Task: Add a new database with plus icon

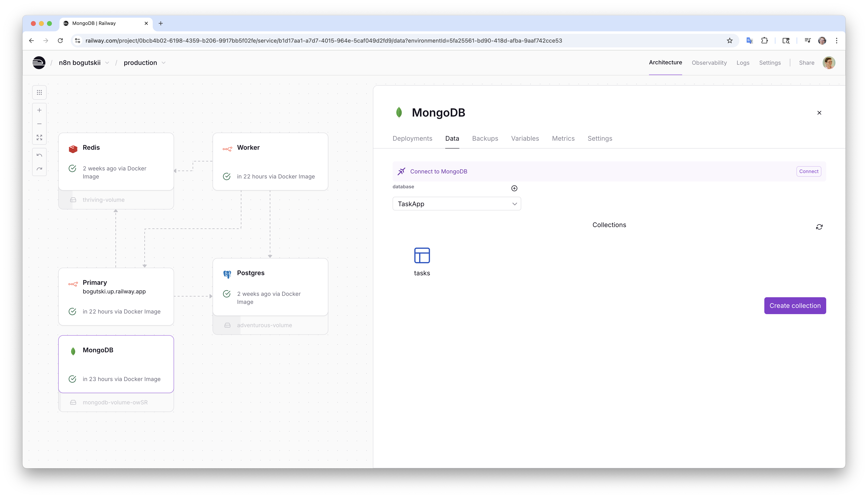Action: [514, 189]
